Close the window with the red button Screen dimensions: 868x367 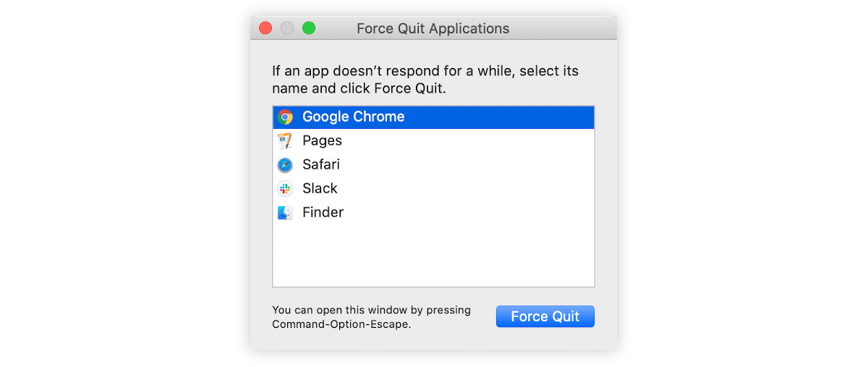pos(265,28)
